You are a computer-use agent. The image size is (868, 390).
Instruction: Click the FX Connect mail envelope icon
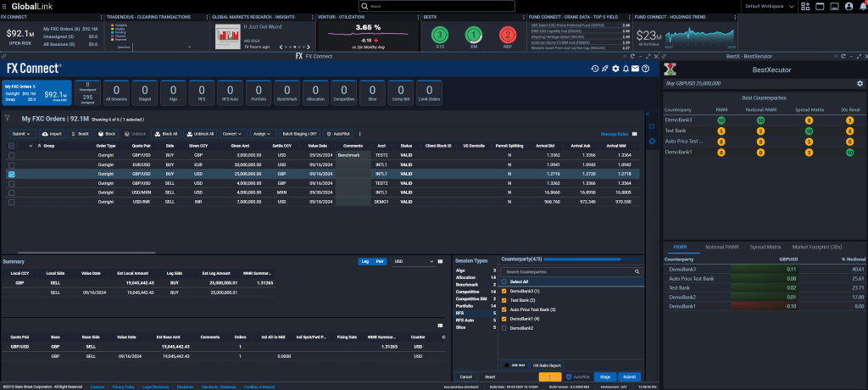click(637, 68)
